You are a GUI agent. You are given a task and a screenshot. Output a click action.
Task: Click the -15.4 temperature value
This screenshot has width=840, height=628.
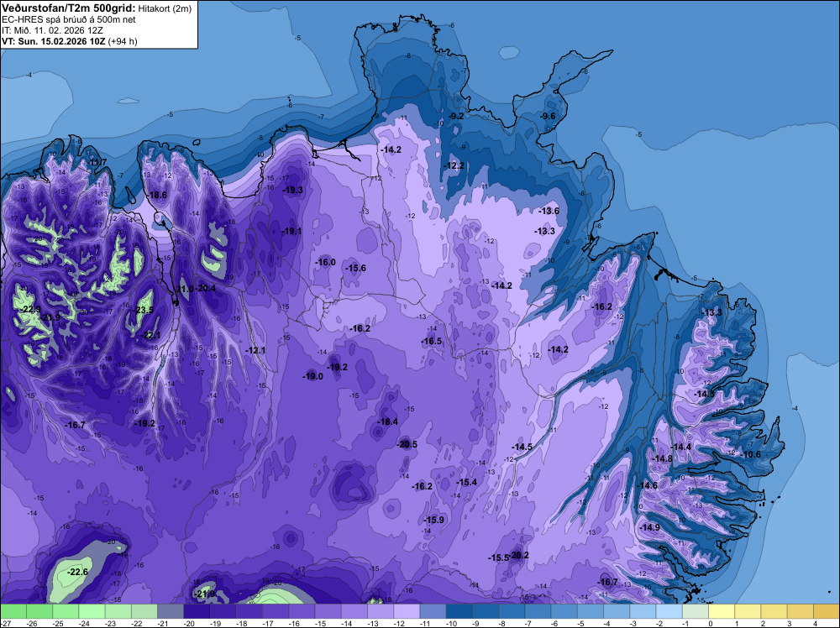(466, 483)
